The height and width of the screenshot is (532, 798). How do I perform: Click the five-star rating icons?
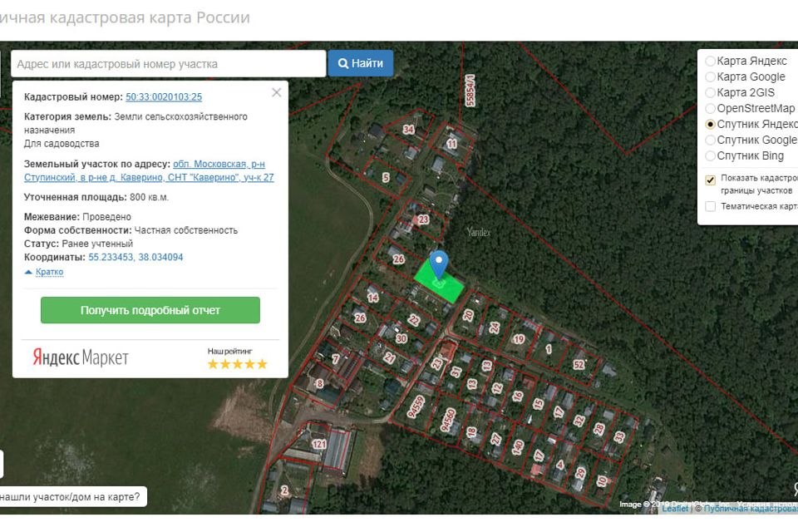237,364
